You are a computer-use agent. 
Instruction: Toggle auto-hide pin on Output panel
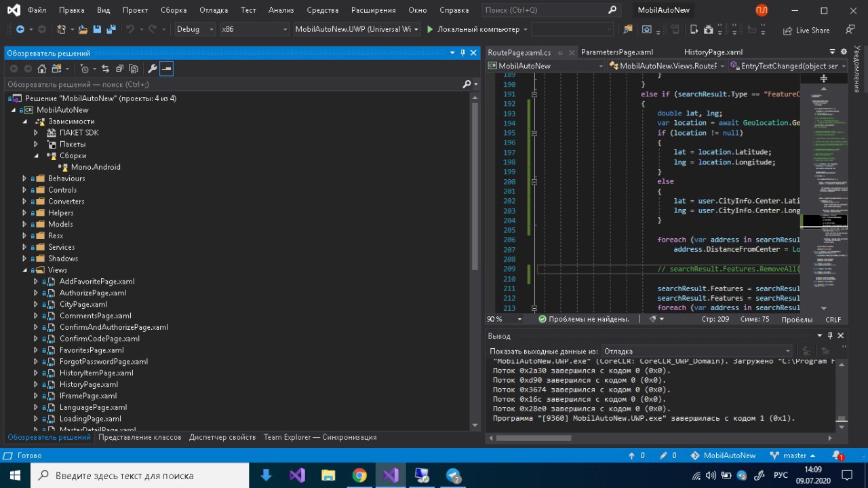[x=830, y=336]
